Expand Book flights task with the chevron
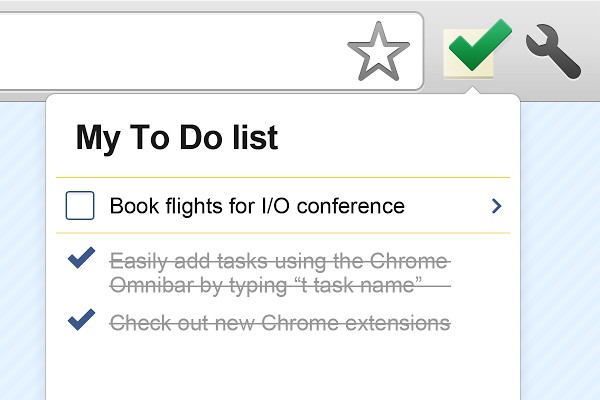 (497, 206)
